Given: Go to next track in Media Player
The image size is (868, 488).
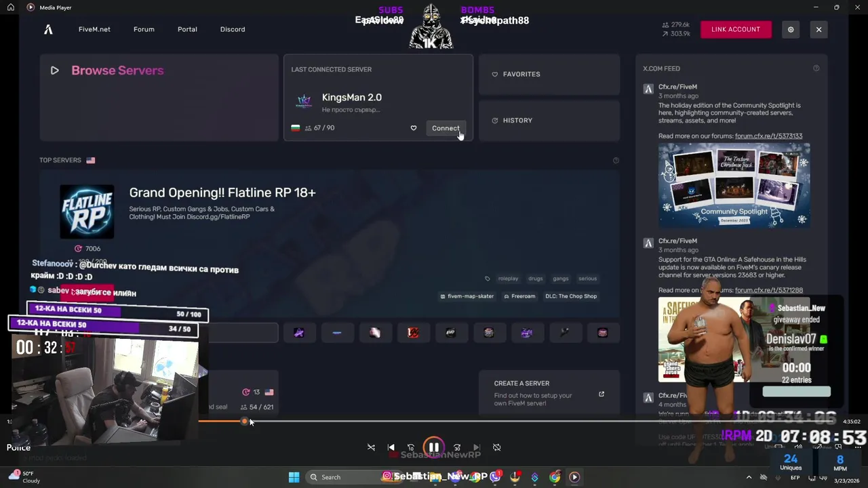Looking at the screenshot, I should click(477, 447).
